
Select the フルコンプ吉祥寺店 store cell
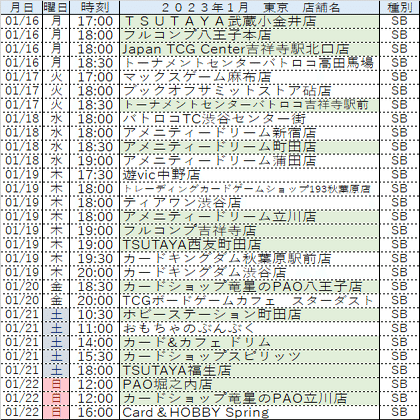point(249,231)
